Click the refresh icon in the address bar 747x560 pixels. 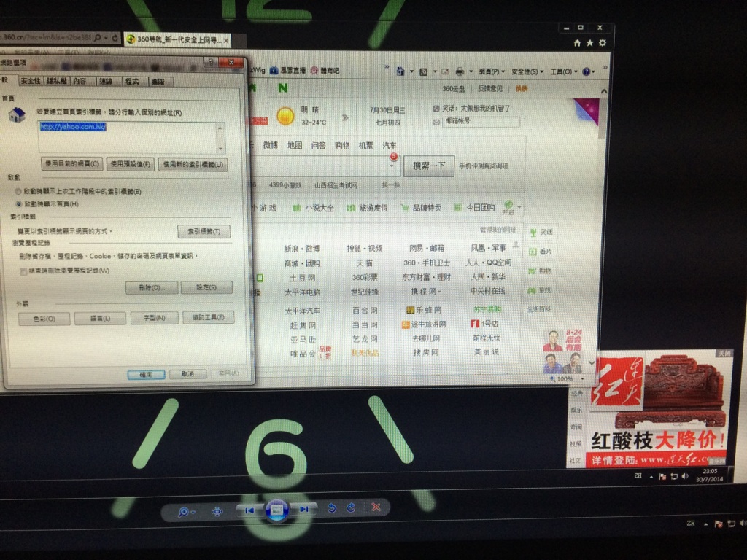(x=115, y=38)
